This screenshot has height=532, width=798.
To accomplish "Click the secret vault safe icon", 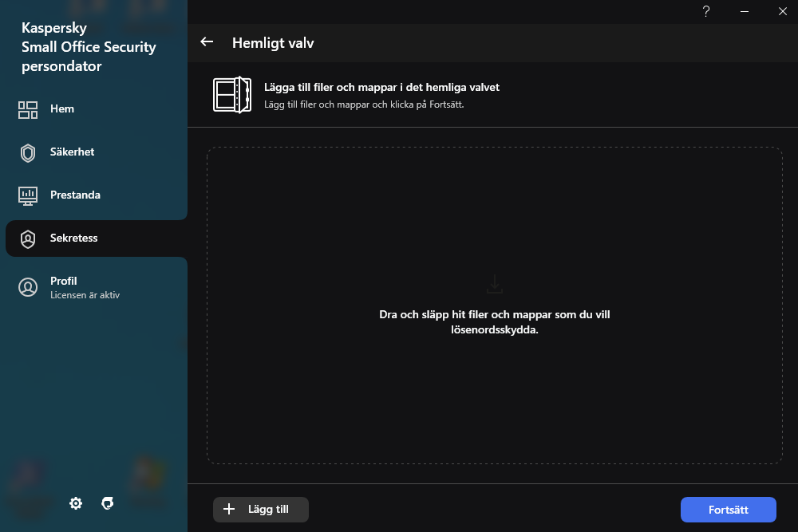I will (232, 95).
